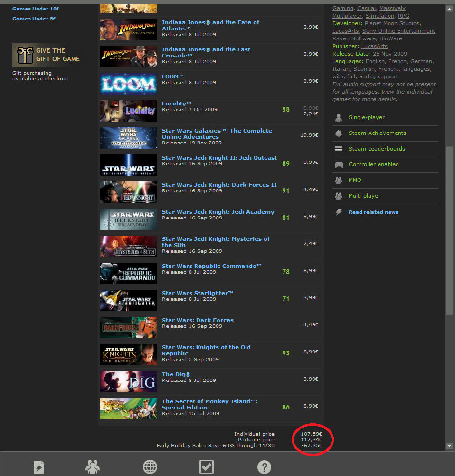Open Star Wars Galaxies Complete Online Adventures title
Screen dimensions: 455x476
[x=217, y=134]
